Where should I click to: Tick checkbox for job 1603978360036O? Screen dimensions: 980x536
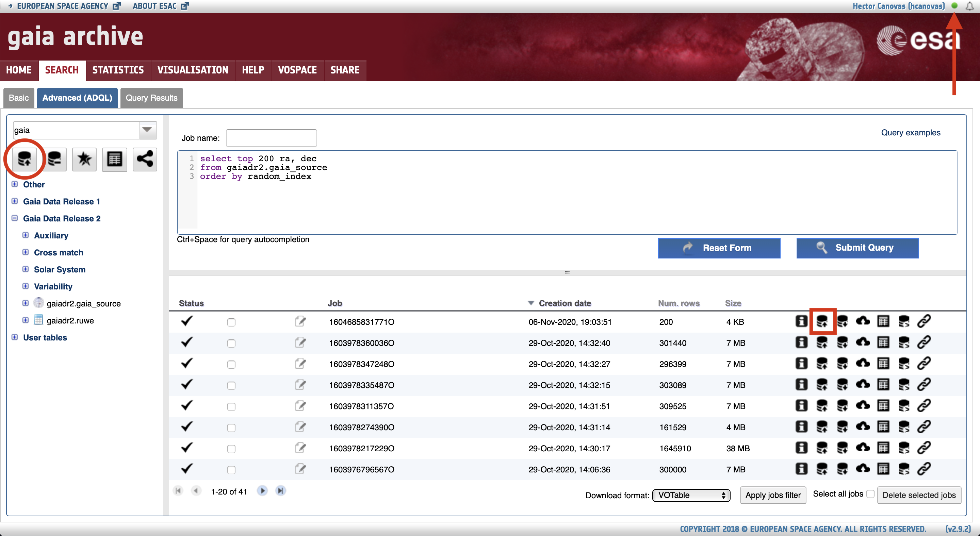231,344
